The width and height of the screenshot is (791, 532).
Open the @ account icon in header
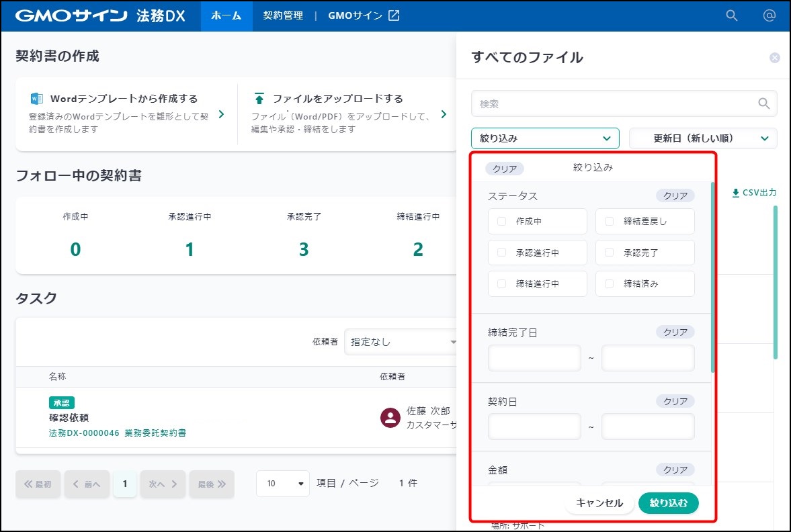(769, 15)
